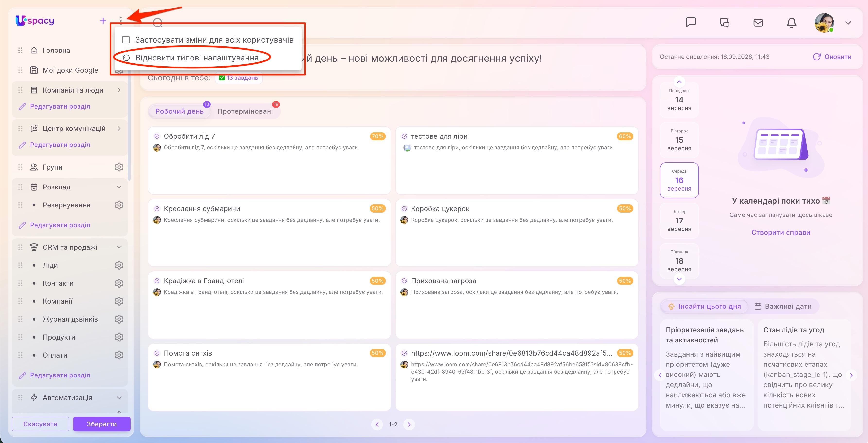Viewport: 868px width, 443px height.
Task: Click the 'Зберегти' button
Action: (x=102, y=424)
